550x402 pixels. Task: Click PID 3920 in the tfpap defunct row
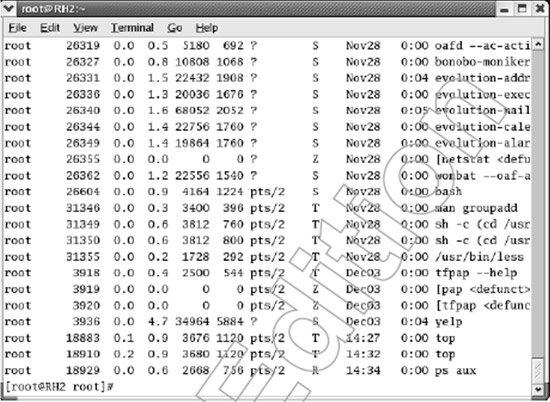(x=86, y=305)
